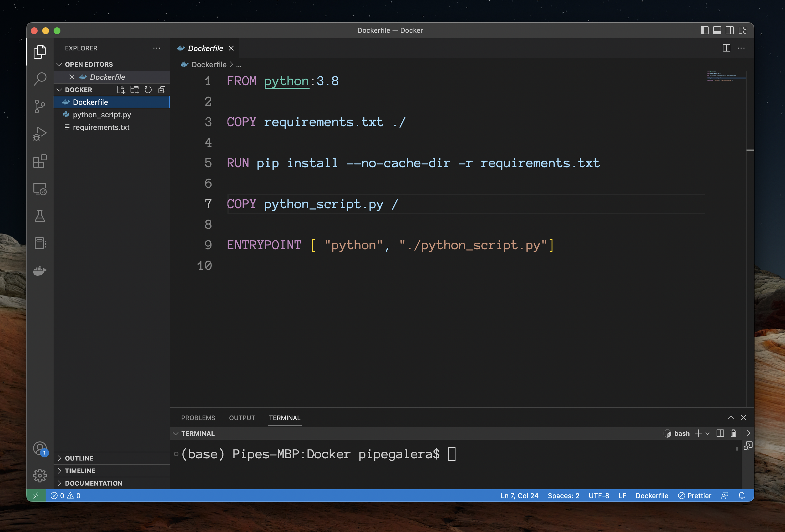Image resolution: width=785 pixels, height=532 pixels.
Task: Customize layout from the title bar
Action: [x=743, y=30]
